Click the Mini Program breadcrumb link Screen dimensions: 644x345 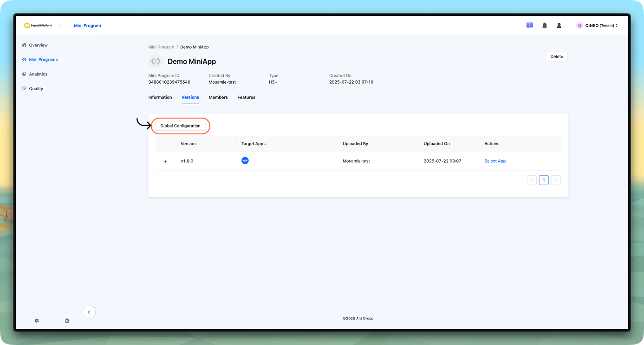161,47
